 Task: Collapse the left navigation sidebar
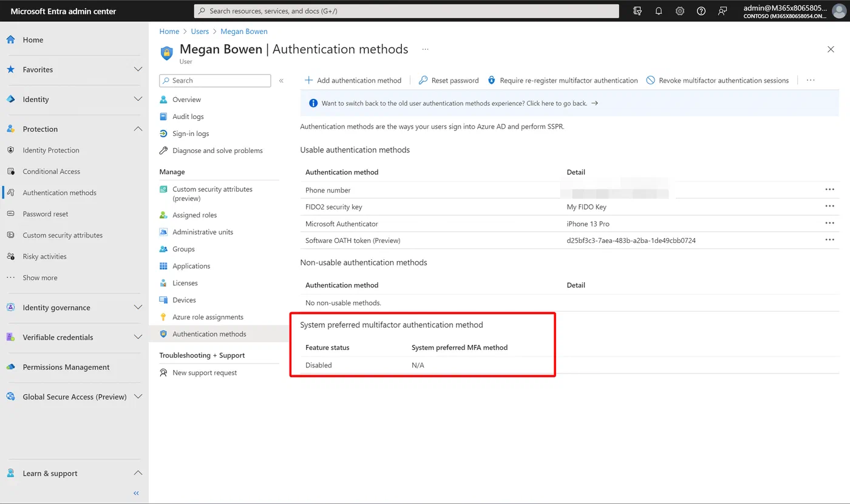point(137,493)
